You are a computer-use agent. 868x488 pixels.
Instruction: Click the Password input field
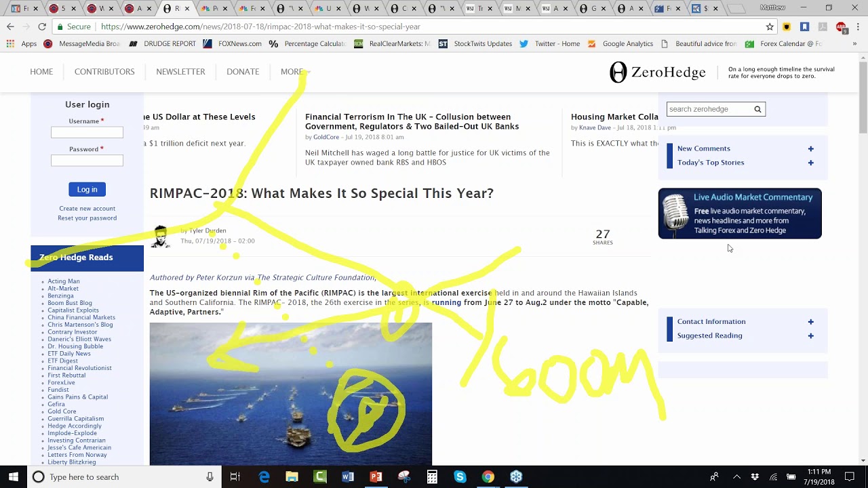point(87,160)
